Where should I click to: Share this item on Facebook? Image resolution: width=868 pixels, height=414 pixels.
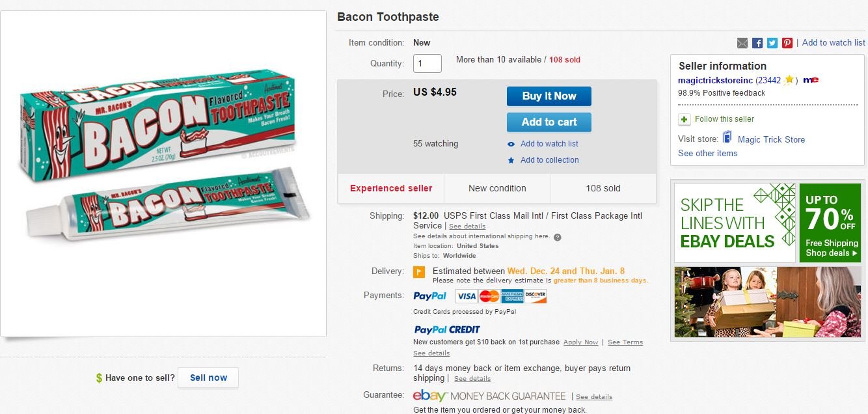(x=757, y=43)
